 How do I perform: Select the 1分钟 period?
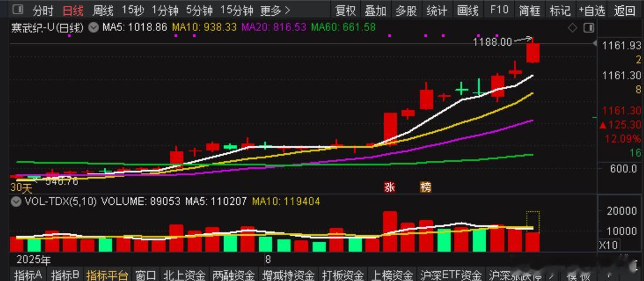[x=165, y=11]
